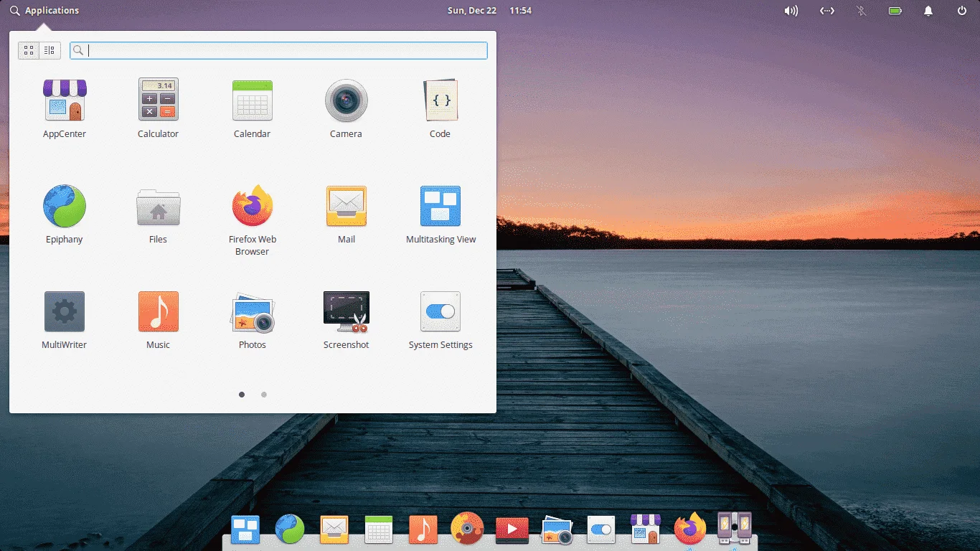The image size is (980, 551).
Task: Open Photos from the dock
Action: pyautogui.click(x=556, y=529)
